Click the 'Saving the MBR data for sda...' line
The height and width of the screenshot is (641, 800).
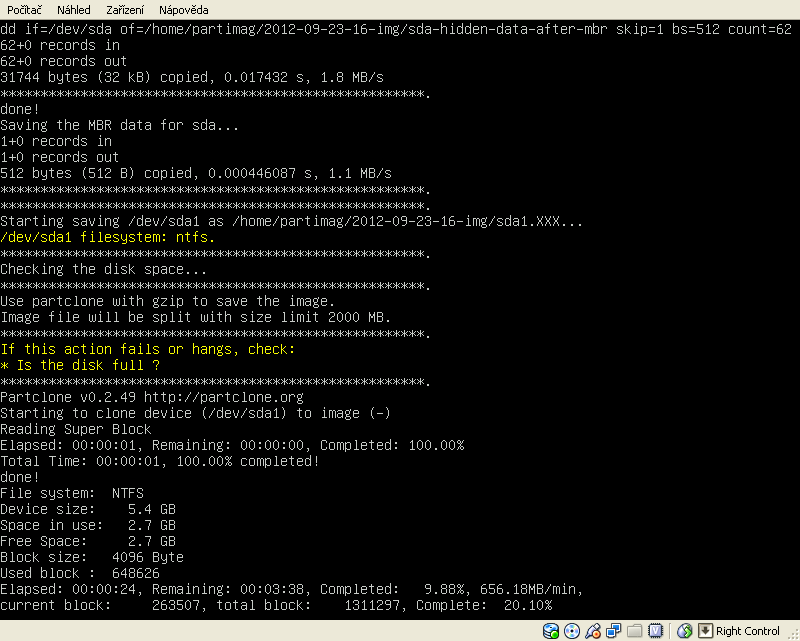(120, 125)
